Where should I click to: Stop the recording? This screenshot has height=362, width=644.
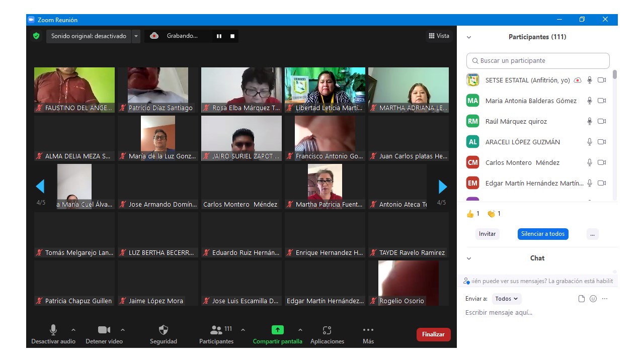[232, 36]
